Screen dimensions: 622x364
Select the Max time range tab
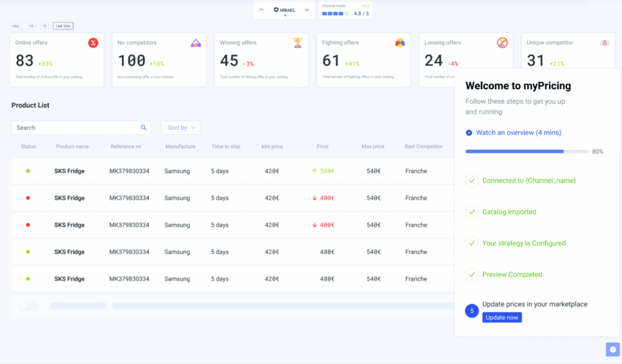16,25
